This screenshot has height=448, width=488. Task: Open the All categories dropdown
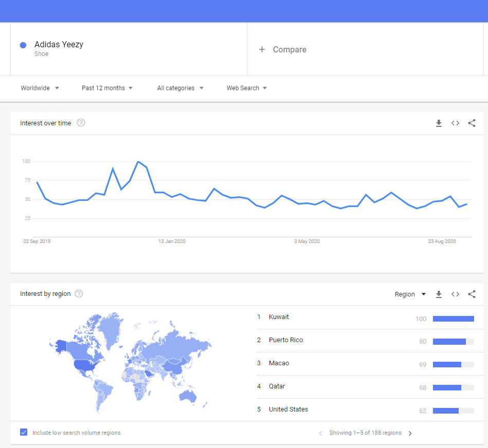[x=180, y=88]
